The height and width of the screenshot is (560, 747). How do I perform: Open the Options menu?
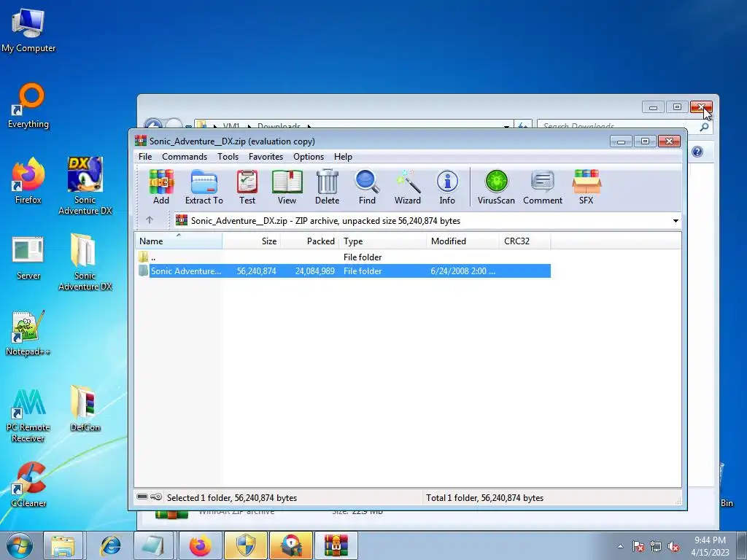309,157
